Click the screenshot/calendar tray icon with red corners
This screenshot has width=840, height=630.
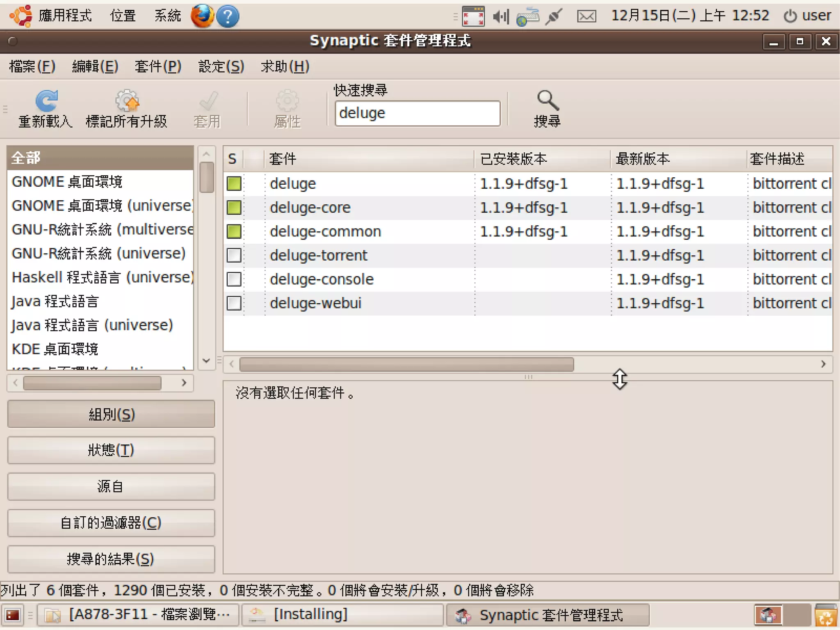coord(473,16)
